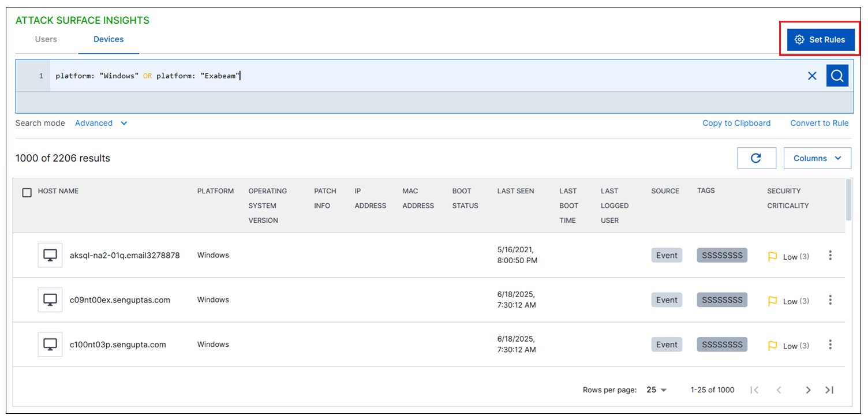The height and width of the screenshot is (419, 868).
Task: Expand the Advanced search mode dropdown
Action: pyautogui.click(x=101, y=123)
